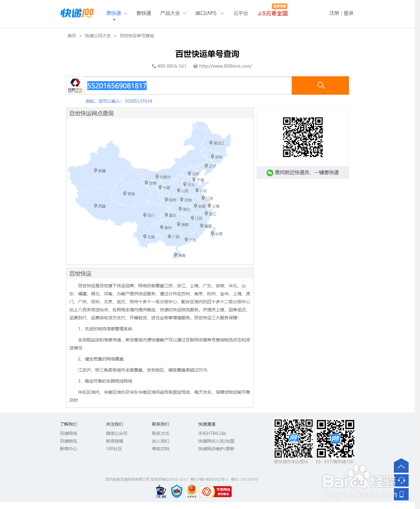
Task: Click the WeChat icon beside 查找附近快递员
Action: (270, 173)
